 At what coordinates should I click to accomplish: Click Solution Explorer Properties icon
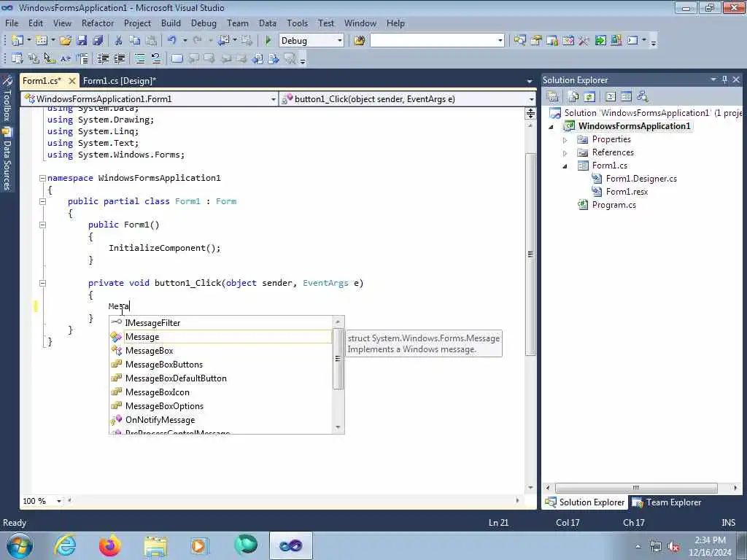(553, 97)
